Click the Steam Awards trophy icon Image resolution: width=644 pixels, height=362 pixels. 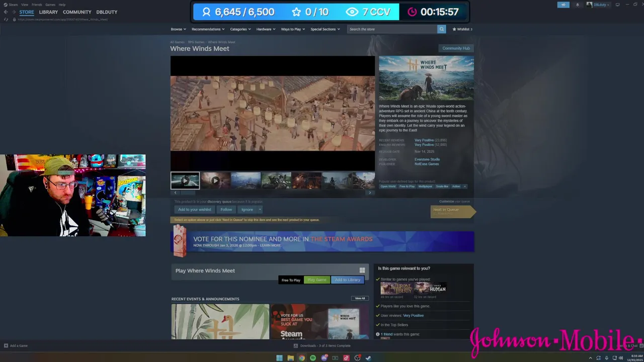179,241
